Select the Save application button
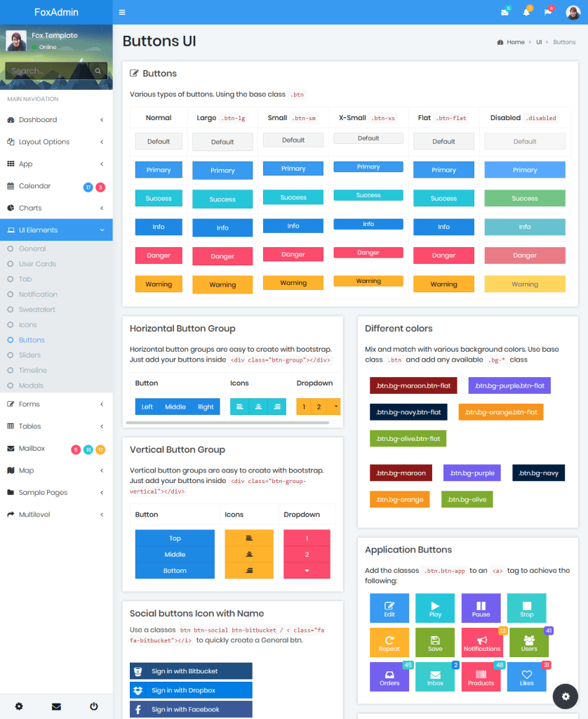Screen dimensions: 588x719 click(x=435, y=642)
